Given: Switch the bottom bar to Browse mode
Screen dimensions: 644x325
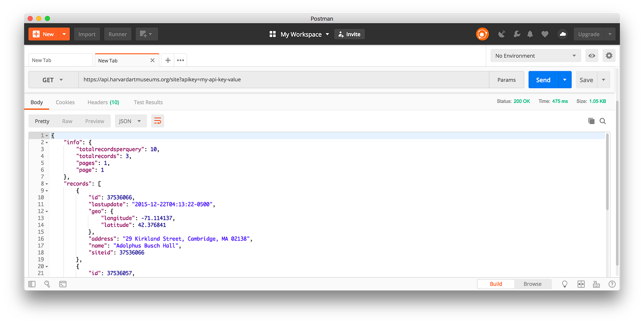Looking at the screenshot, I should 533,284.
